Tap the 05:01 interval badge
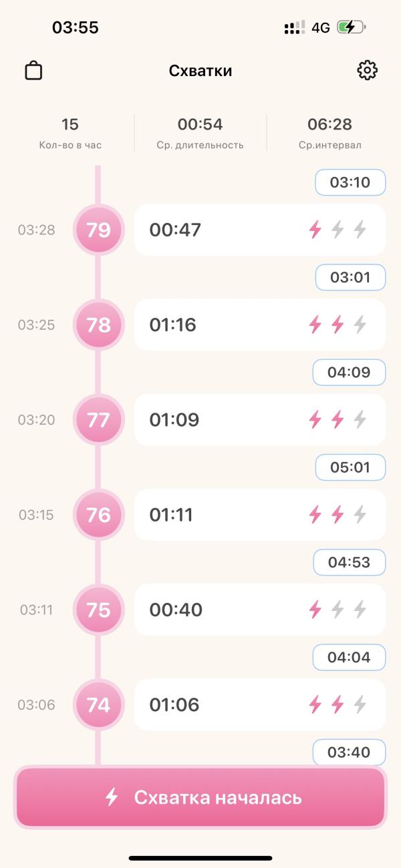This screenshot has height=868, width=401. 350,467
